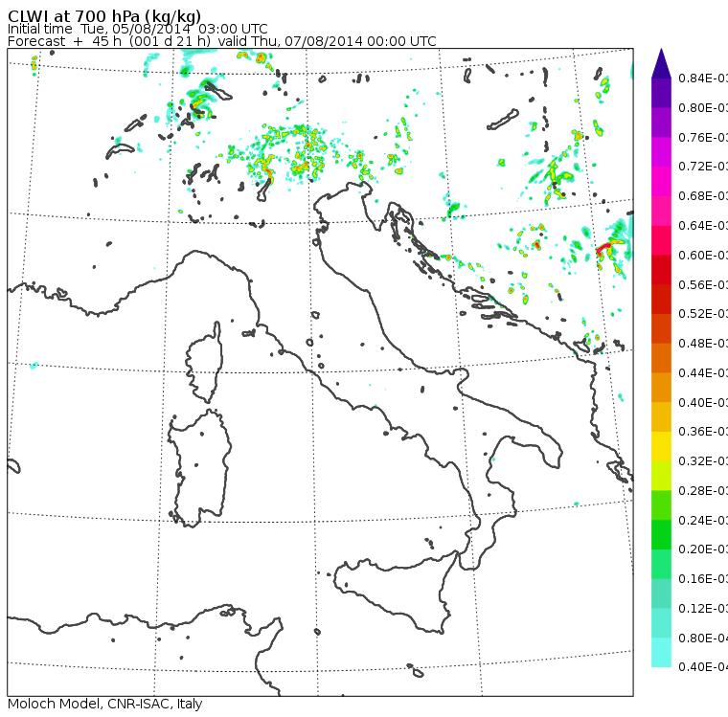Click the 0.28E-03 colorbar label

(x=703, y=490)
